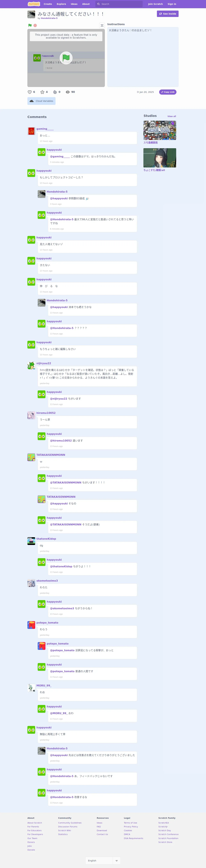Click the Scratch logo in header
This screenshot has width=206, height=868.
click(34, 4)
